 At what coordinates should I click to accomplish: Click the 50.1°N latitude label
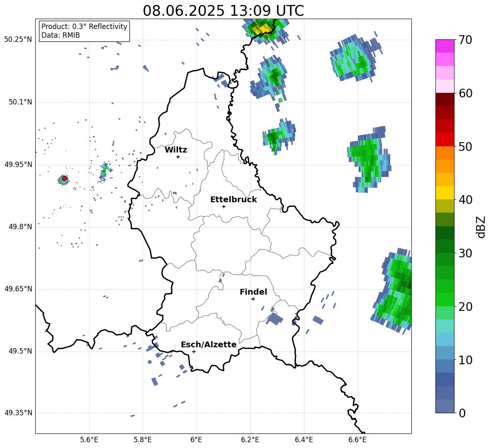(20, 102)
